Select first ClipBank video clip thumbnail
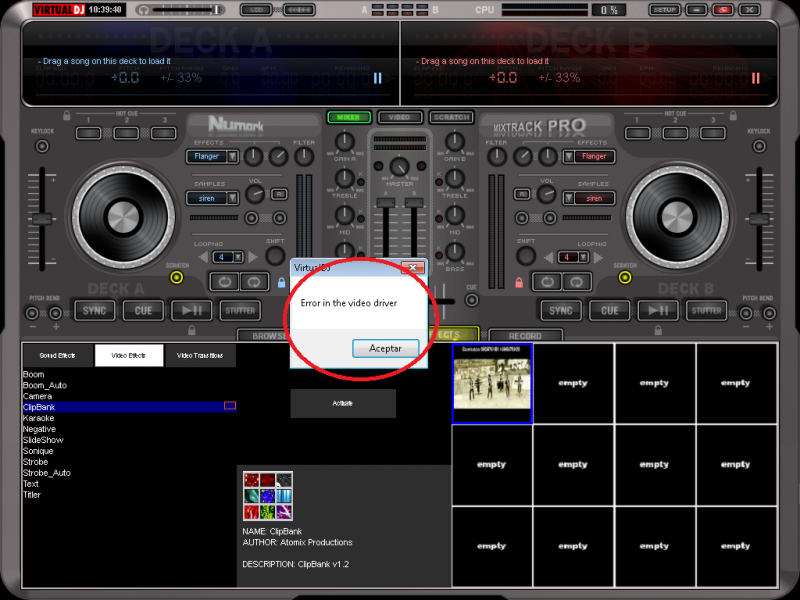The width and height of the screenshot is (800, 600). [492, 383]
